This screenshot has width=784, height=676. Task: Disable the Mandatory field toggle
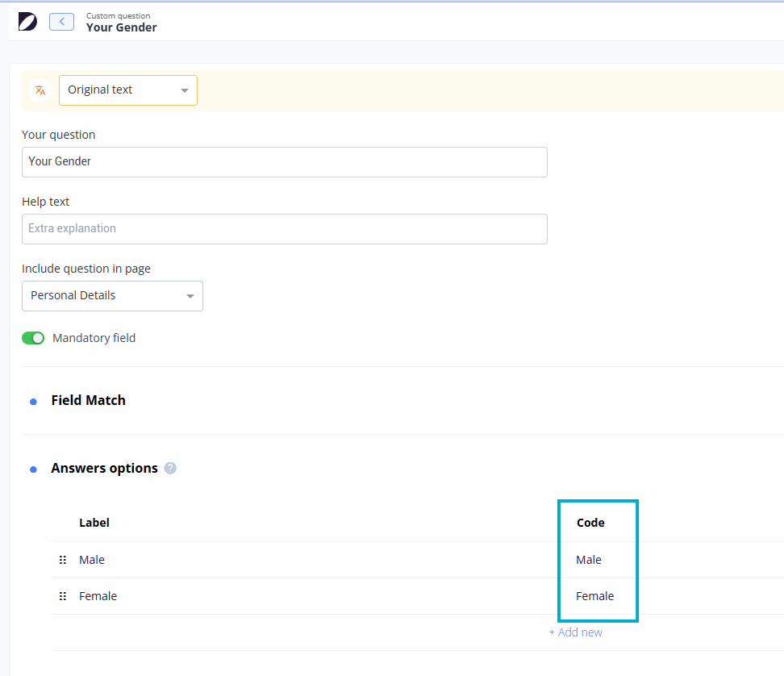click(x=33, y=338)
